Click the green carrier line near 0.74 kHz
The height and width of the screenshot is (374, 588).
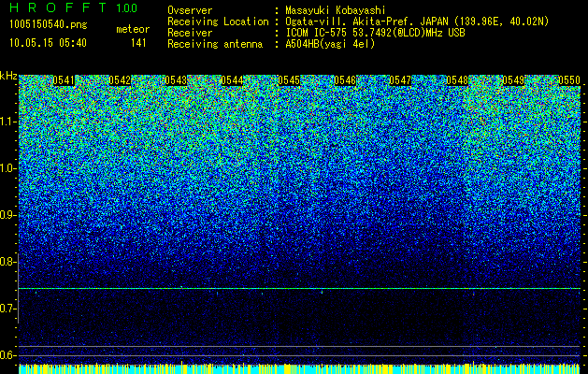pos(300,289)
